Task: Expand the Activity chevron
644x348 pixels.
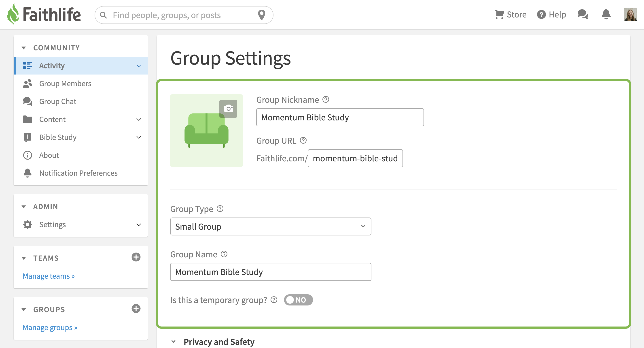Action: (139, 66)
